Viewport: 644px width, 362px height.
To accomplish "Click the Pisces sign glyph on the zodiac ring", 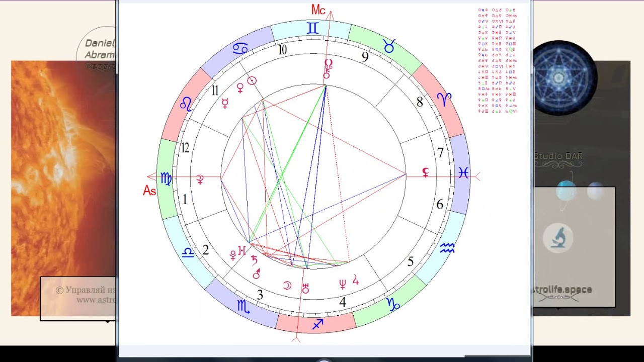I will click(463, 172).
